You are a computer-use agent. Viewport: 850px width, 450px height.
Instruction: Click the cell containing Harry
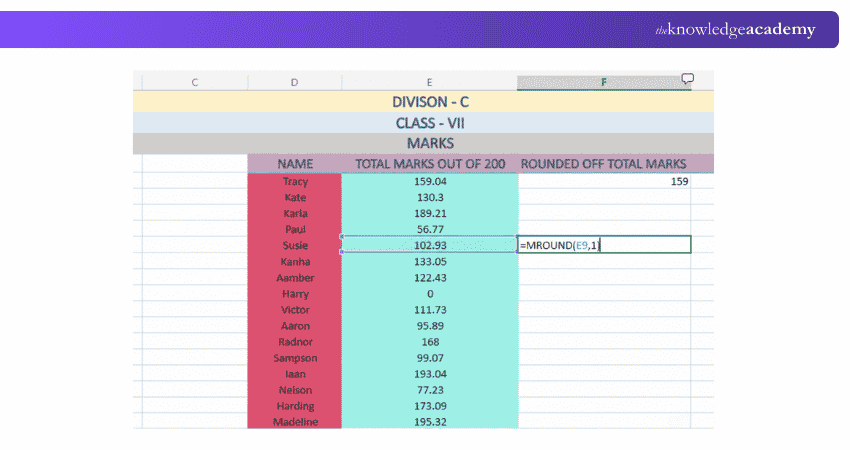coord(295,294)
